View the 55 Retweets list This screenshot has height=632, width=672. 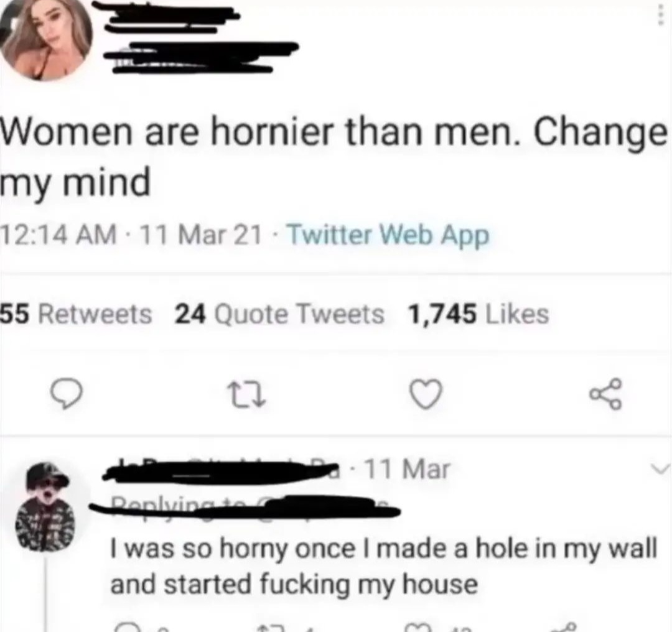coord(76,314)
